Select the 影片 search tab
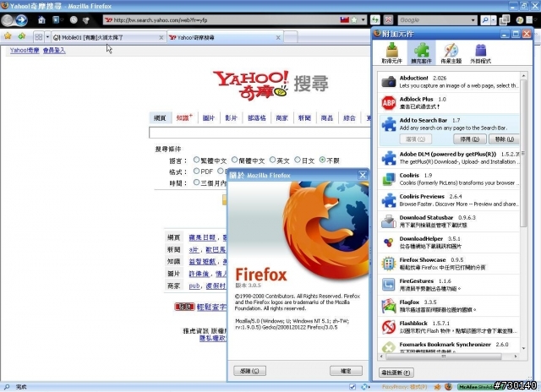541x392 pixels. point(231,118)
